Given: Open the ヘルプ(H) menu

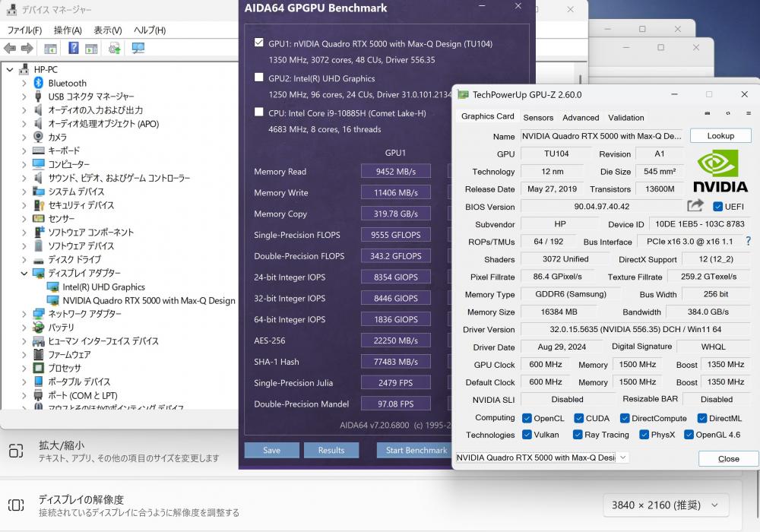Looking at the screenshot, I should [x=149, y=30].
